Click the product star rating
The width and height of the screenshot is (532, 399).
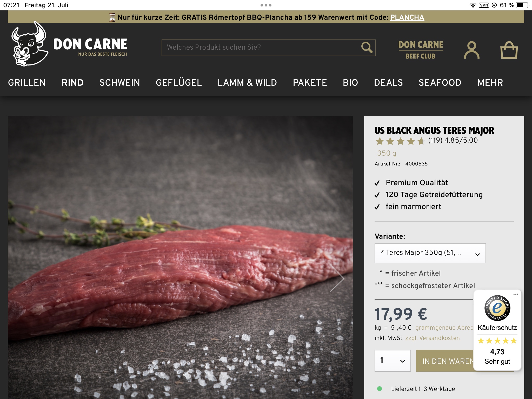point(400,141)
